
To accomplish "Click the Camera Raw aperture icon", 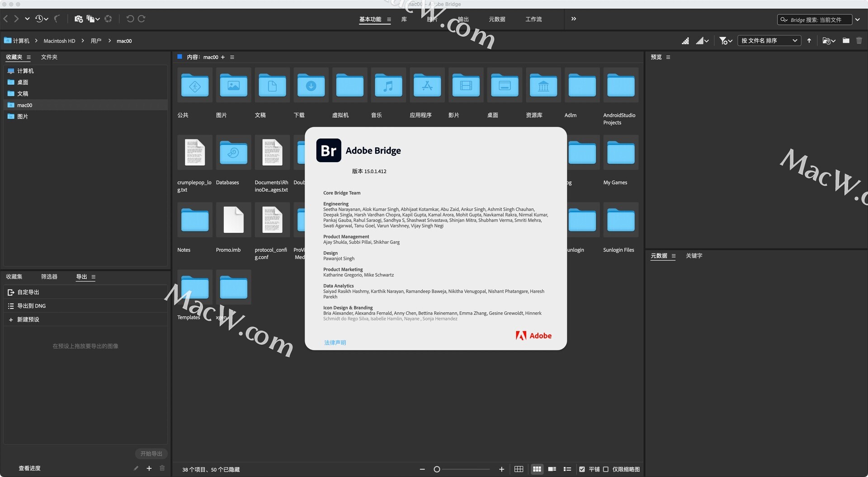I will pos(108,19).
